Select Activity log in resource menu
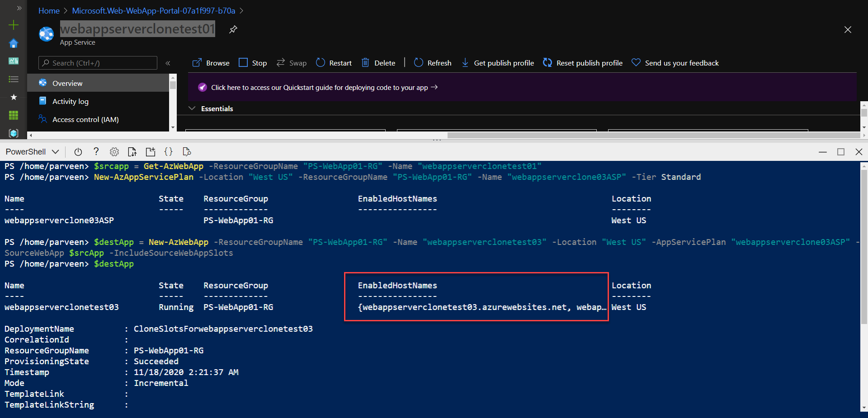 click(x=71, y=102)
